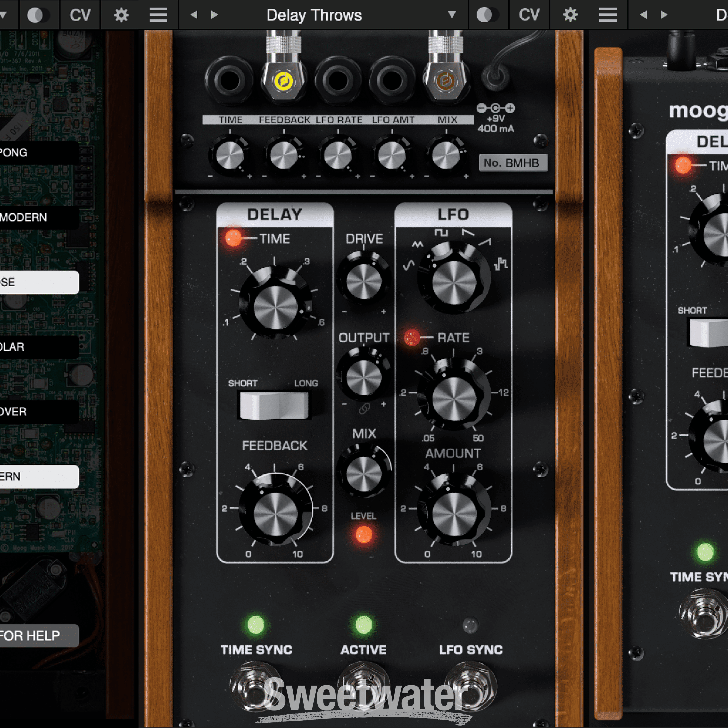Click the unlit LFO SYNC LED
This screenshot has height=728, width=728.
click(x=470, y=625)
